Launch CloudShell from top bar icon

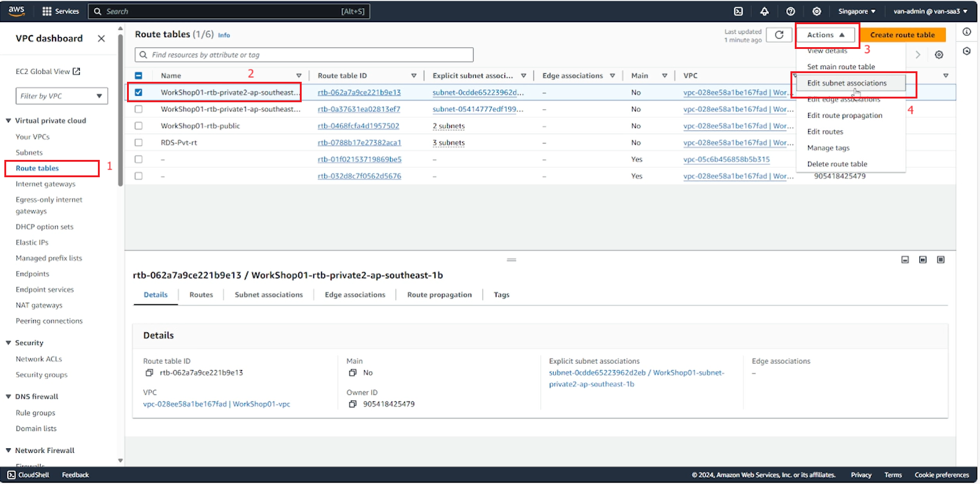coord(738,11)
